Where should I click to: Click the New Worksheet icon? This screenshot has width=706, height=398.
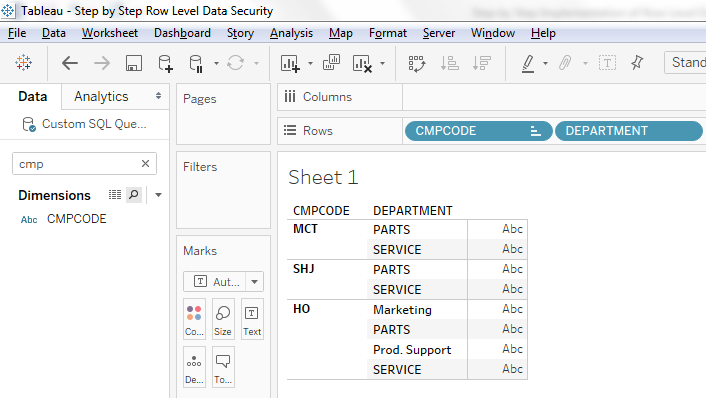point(290,63)
